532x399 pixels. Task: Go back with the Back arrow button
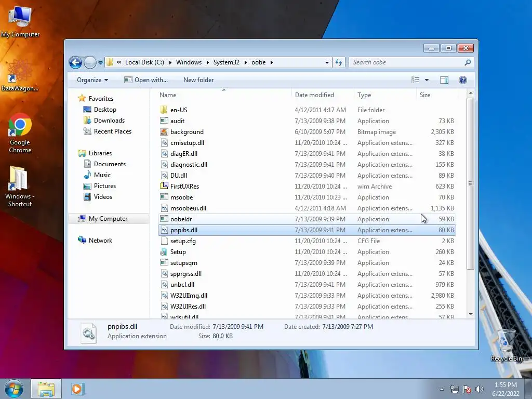point(75,62)
